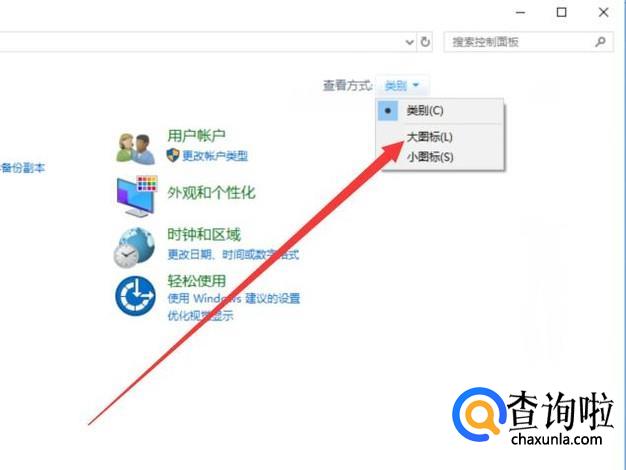This screenshot has height=470, width=626.
Task: Open the Clock and Region globe icon
Action: (x=134, y=247)
